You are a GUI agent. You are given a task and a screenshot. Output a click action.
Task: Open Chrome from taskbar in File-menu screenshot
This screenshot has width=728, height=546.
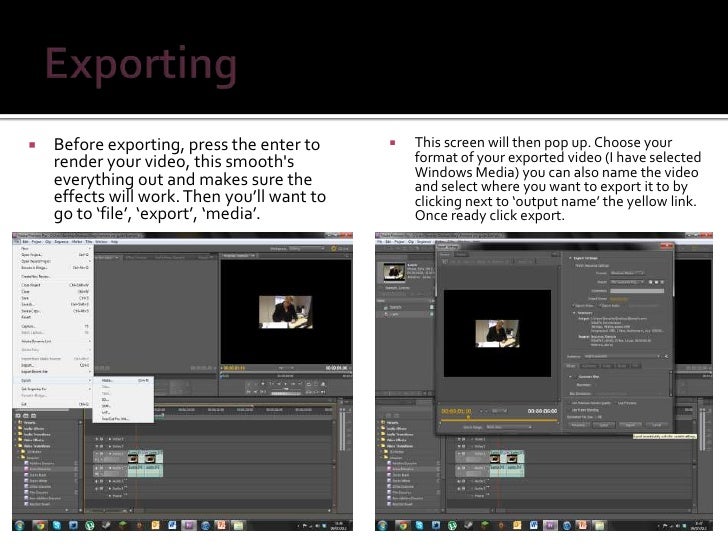pyautogui.click(x=40, y=525)
